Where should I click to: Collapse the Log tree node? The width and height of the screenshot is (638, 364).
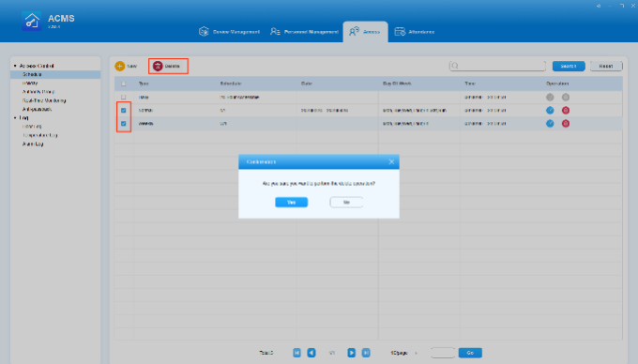point(15,118)
